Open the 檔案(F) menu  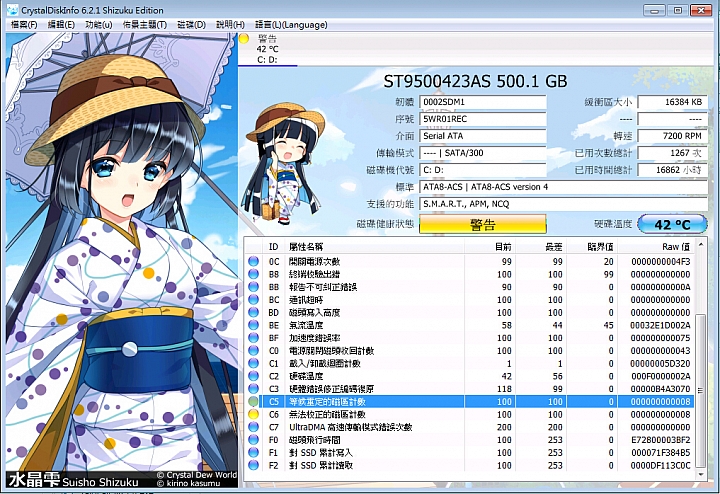[x=24, y=25]
